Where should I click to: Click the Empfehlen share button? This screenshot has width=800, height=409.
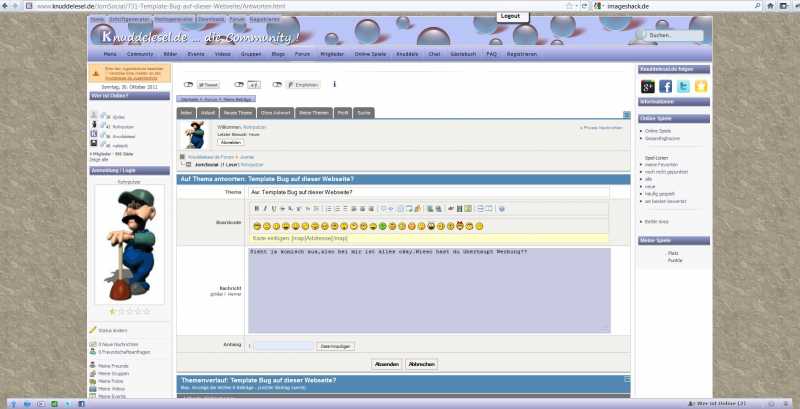[x=303, y=85]
